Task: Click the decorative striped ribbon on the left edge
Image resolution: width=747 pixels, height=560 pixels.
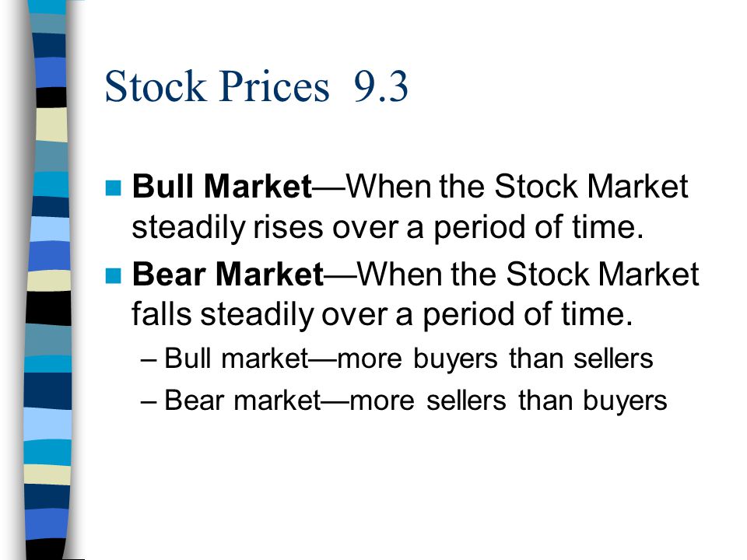Action: 48,280
